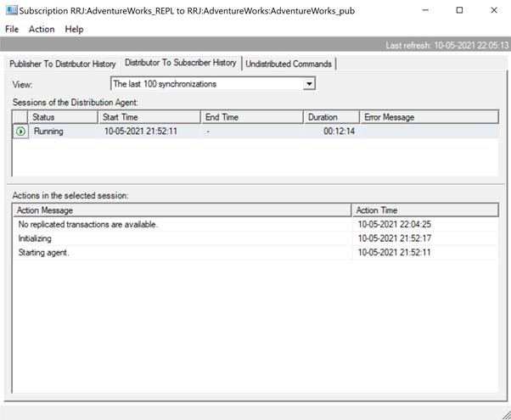Click the green Running status icon
The height and width of the screenshot is (420, 511).
click(x=20, y=132)
